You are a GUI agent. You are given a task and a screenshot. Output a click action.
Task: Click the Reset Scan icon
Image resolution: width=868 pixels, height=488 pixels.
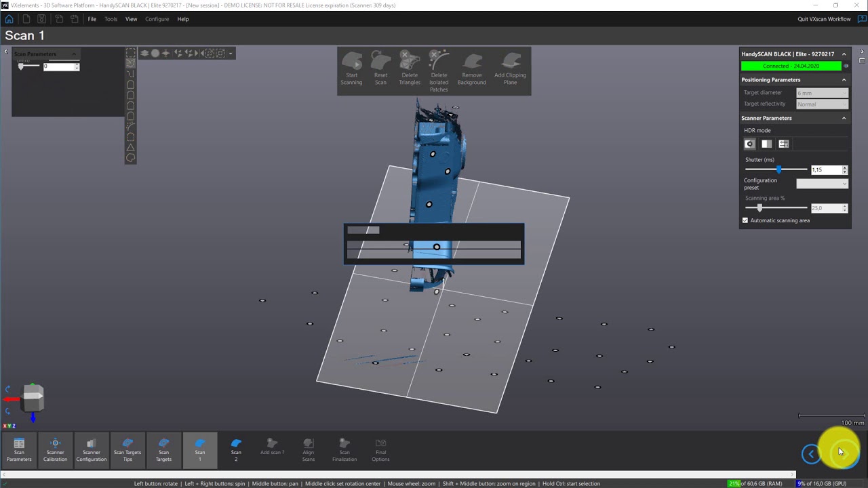(x=380, y=69)
